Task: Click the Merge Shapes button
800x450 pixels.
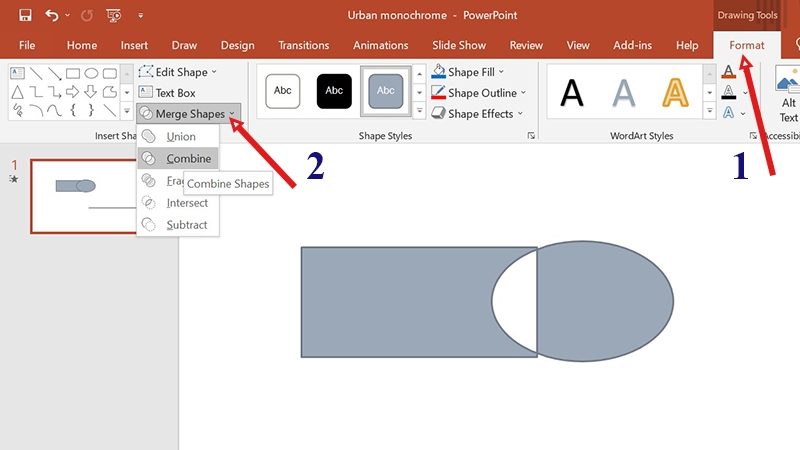Action: 188,114
